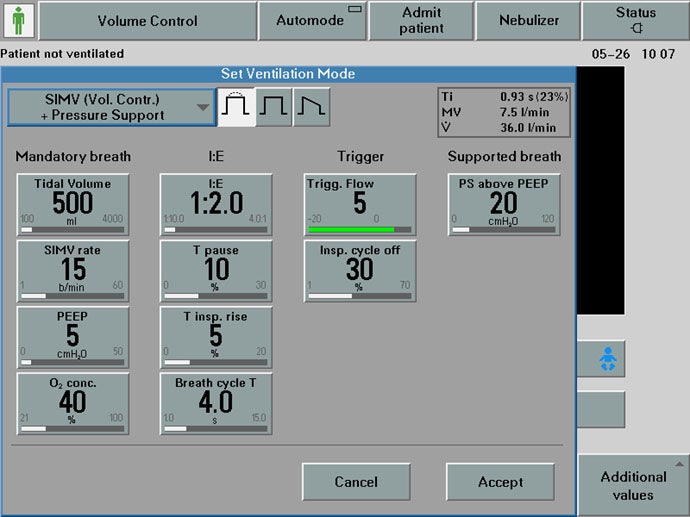Image resolution: width=690 pixels, height=517 pixels.
Task: Click the Mandatory breath column heading
Action: [73, 157]
